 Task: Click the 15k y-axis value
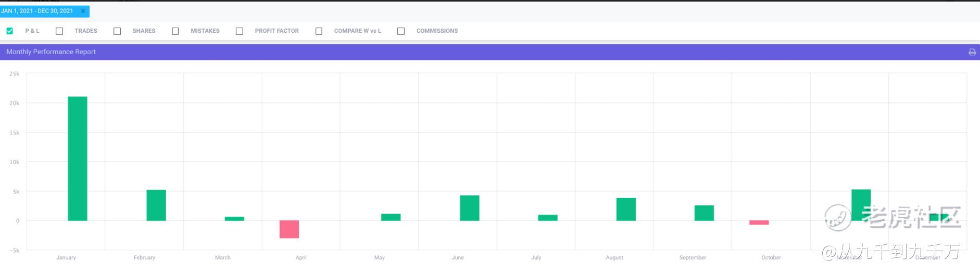tap(15, 133)
